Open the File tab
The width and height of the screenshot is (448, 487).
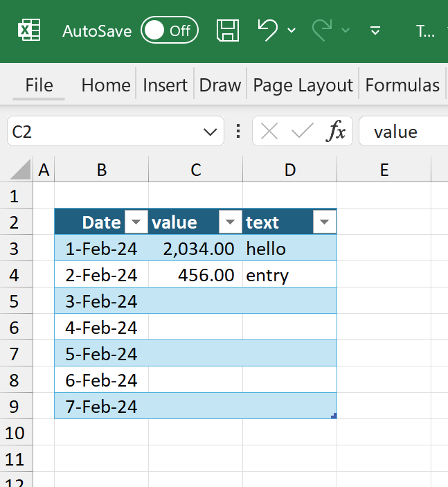coord(39,85)
